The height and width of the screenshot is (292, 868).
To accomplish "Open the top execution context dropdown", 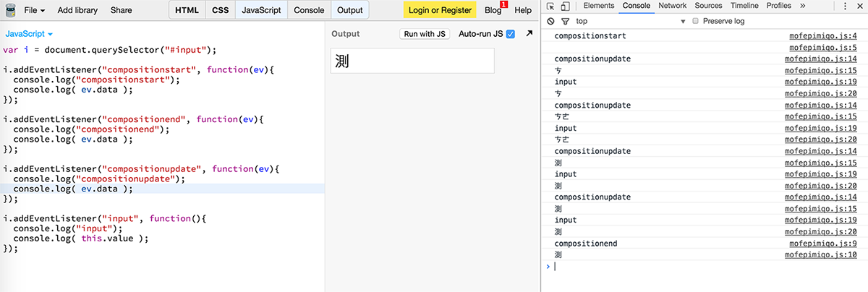I will [629, 22].
